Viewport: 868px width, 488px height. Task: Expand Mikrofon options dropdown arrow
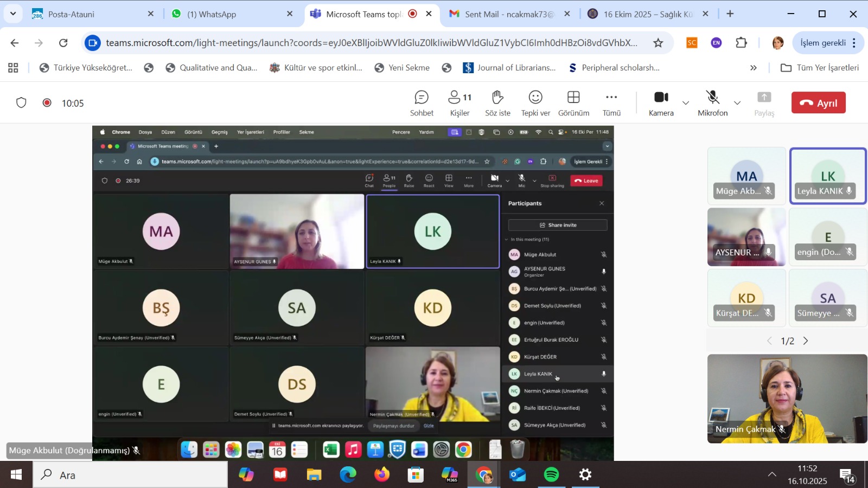pyautogui.click(x=737, y=103)
